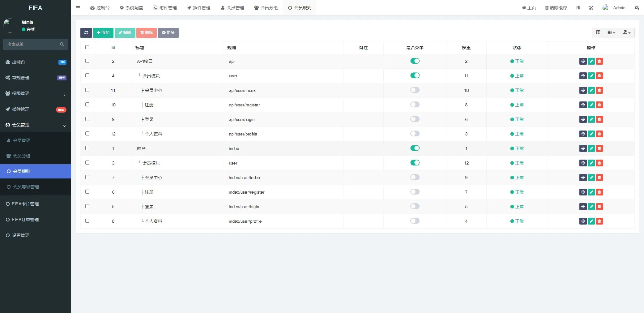Click 清除缓存 clear cache link
The image size is (644, 313).
tap(556, 8)
